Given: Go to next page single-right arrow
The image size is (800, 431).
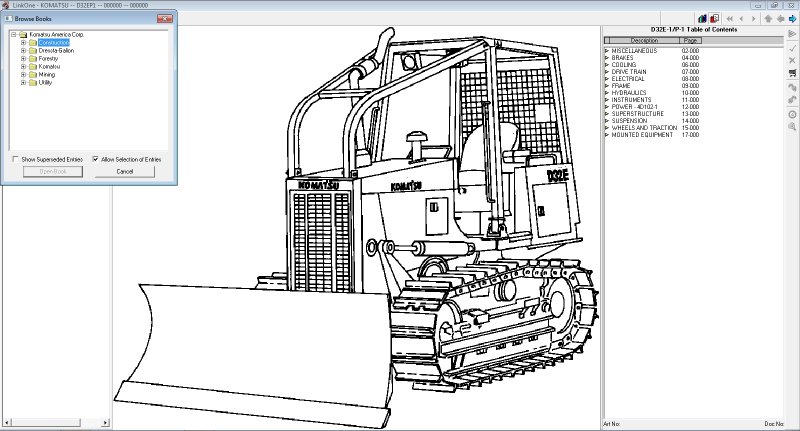Looking at the screenshot, I should pos(753,19).
